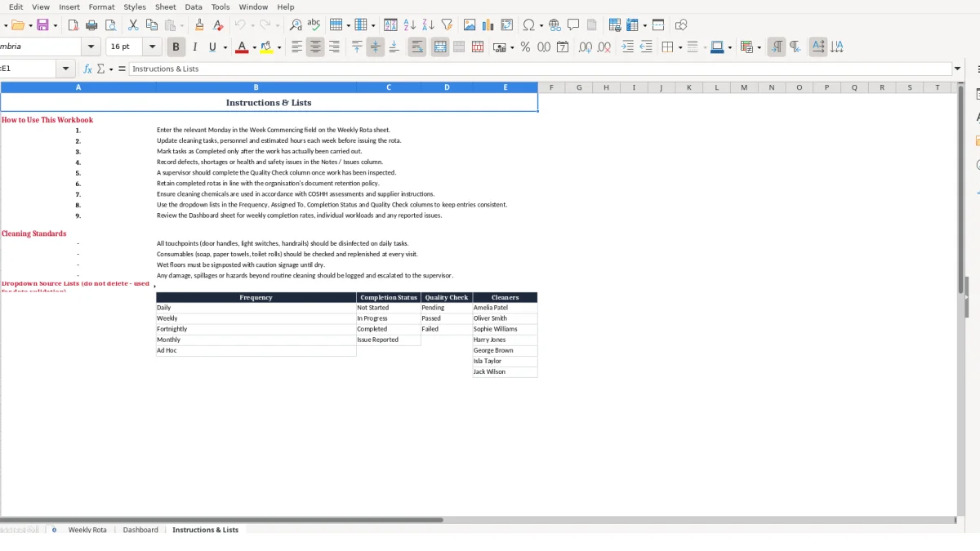Screen dimensions: 980x551
Task: Open the Sort dialog icon
Action: (x=390, y=25)
